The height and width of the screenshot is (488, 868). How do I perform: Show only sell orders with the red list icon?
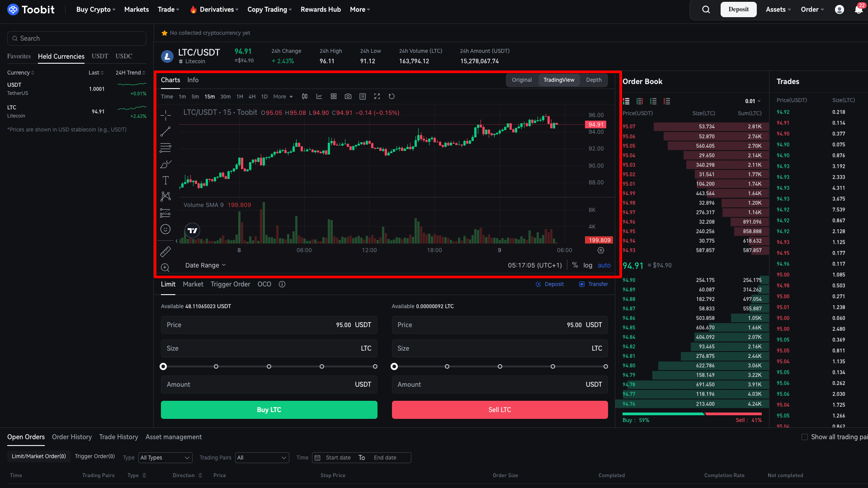pos(667,101)
